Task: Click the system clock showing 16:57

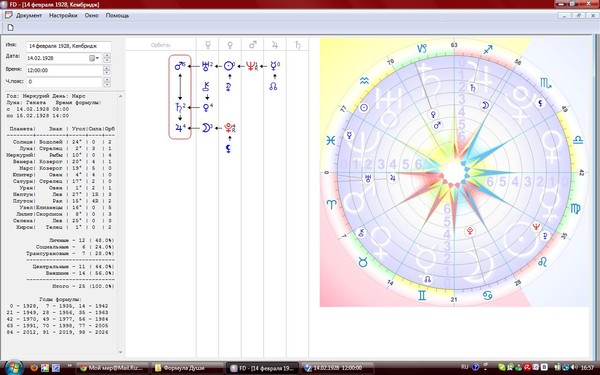Action: (x=587, y=367)
